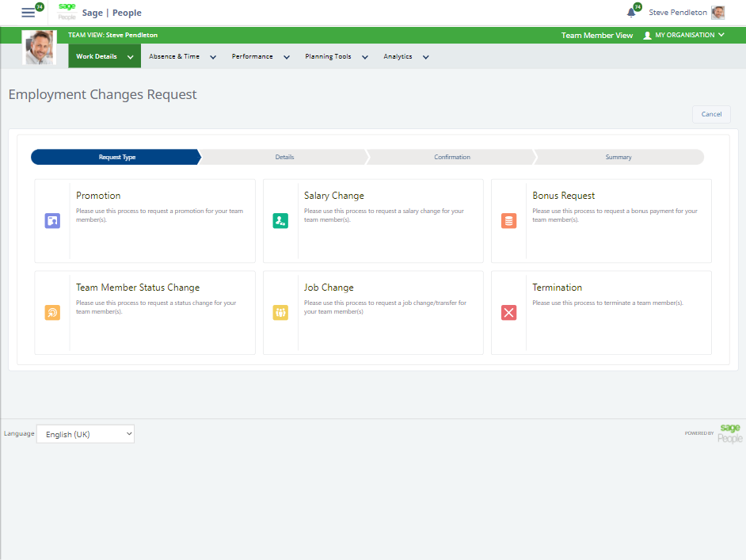Open the hamburger navigation menu
The height and width of the screenshot is (560, 746).
(x=27, y=12)
